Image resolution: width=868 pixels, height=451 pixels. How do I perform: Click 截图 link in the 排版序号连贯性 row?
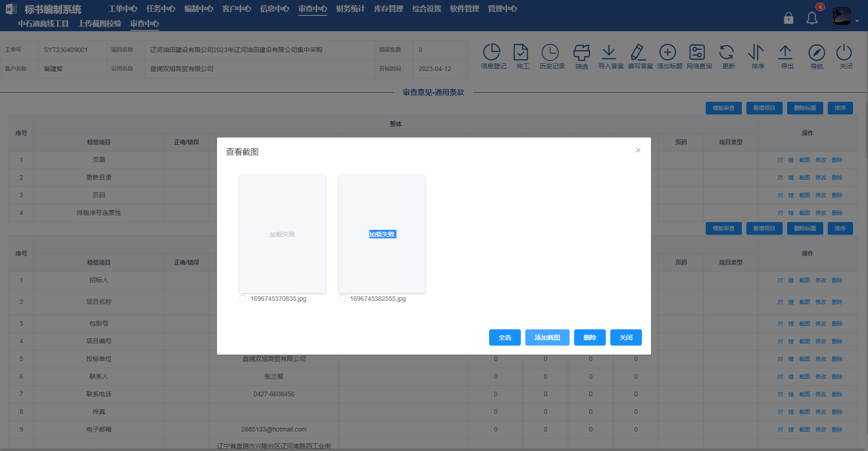pyautogui.click(x=805, y=213)
